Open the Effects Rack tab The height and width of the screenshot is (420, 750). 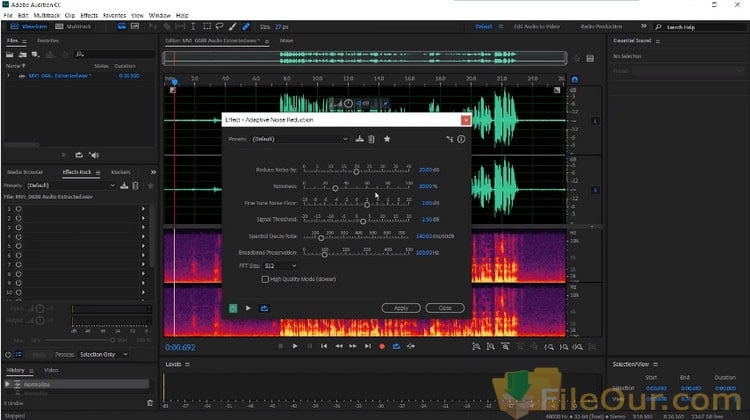pos(77,172)
